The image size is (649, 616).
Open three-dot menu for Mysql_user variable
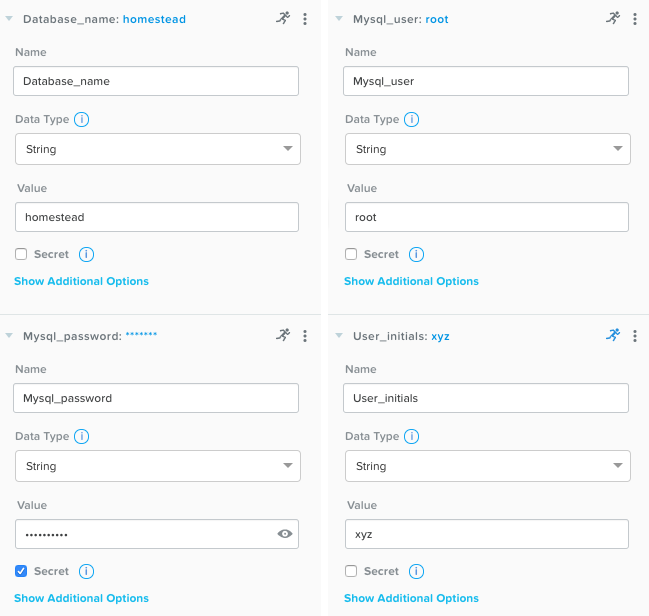[635, 19]
